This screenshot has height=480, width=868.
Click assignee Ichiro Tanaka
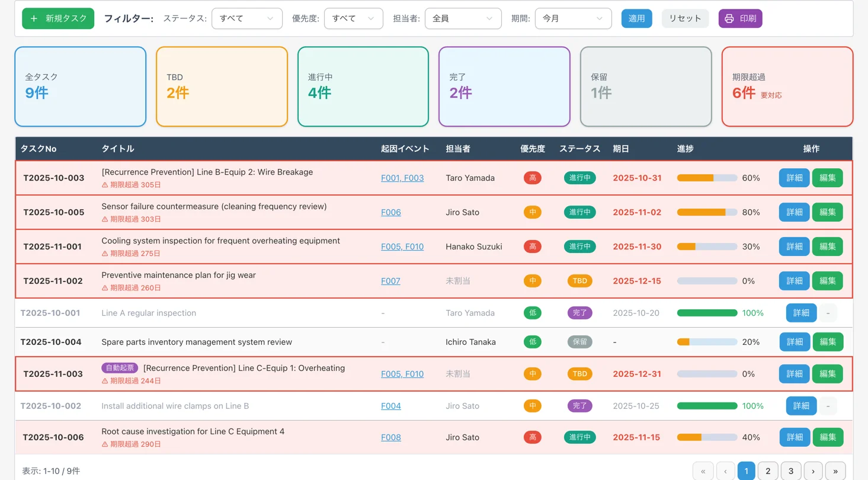470,342
